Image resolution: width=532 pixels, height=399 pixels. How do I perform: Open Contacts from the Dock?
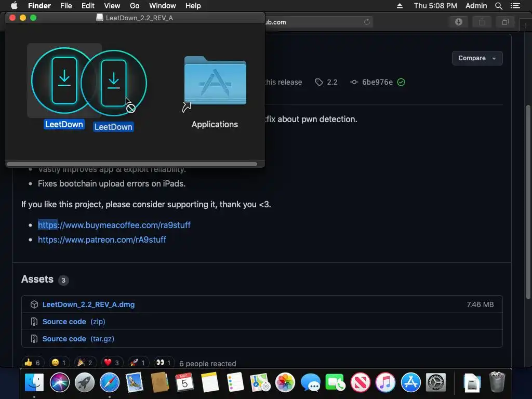160,383
